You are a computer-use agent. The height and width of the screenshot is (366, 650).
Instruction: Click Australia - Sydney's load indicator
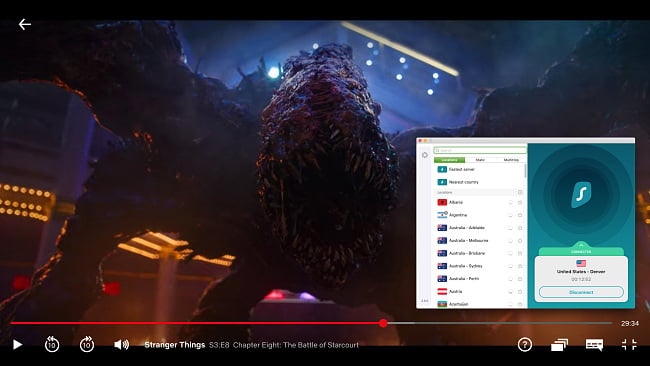(510, 266)
